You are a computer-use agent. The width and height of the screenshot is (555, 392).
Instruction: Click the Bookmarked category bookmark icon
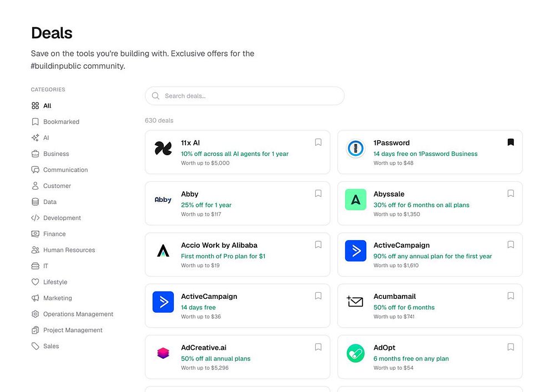coord(35,121)
